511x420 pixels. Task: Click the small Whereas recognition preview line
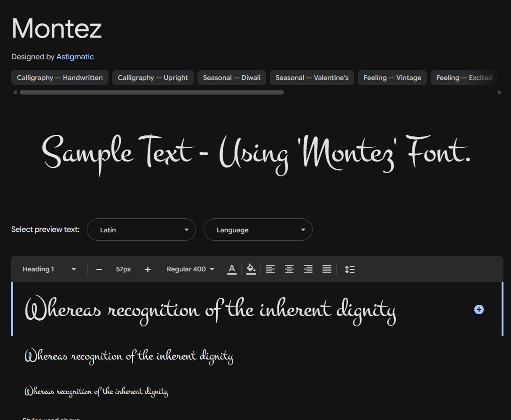(96, 391)
